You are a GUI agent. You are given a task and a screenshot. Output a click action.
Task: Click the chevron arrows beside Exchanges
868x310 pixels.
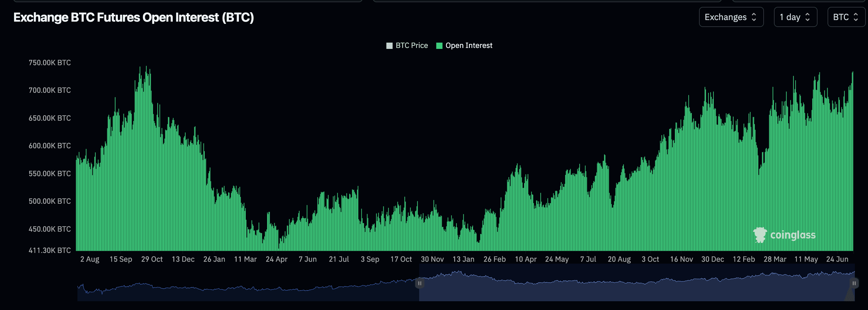click(x=754, y=17)
